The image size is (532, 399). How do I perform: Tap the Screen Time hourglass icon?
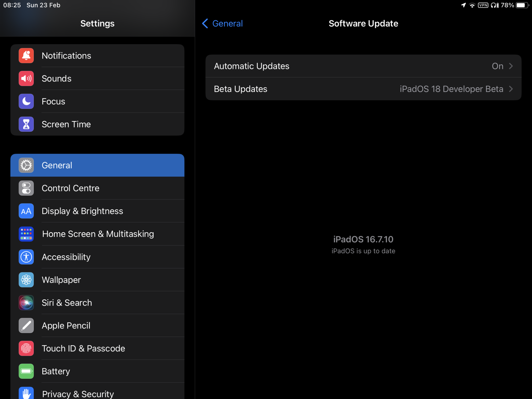[x=26, y=124]
